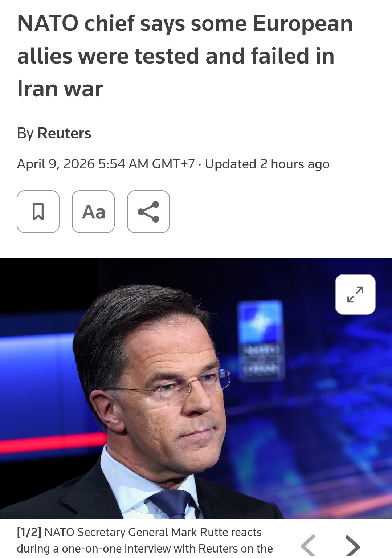Image resolution: width=392 pixels, height=558 pixels.
Task: Bookmark this NATO article
Action: coord(38,212)
